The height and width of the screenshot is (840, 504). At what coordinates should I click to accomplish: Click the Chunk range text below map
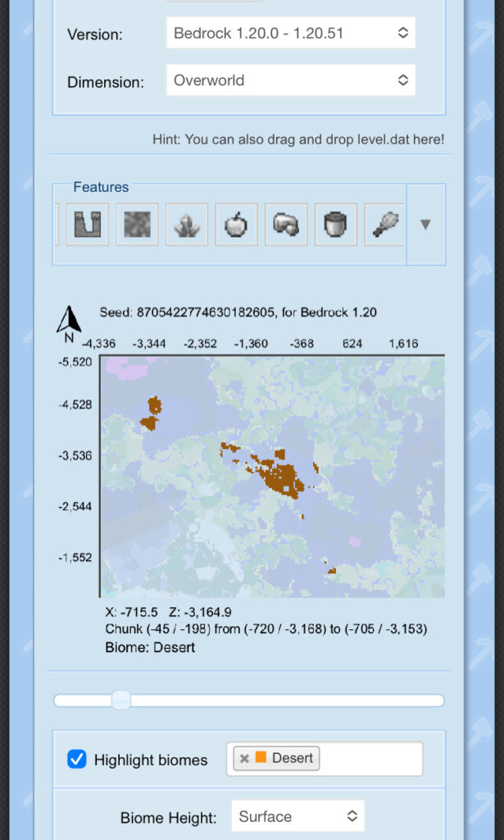click(x=266, y=629)
